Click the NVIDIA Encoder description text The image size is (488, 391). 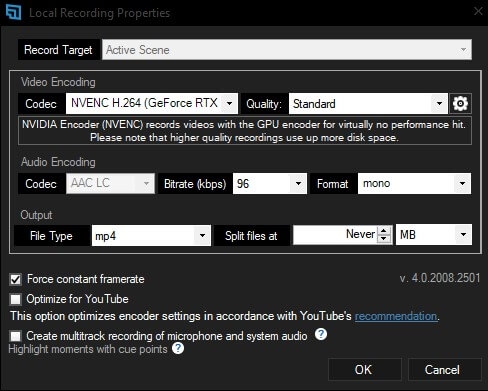(245, 131)
